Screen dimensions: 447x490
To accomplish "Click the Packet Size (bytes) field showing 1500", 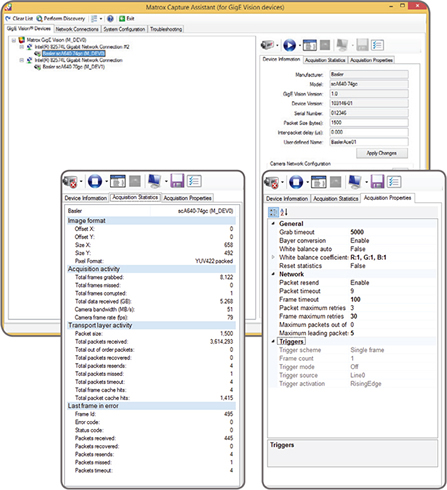I will 369,123.
